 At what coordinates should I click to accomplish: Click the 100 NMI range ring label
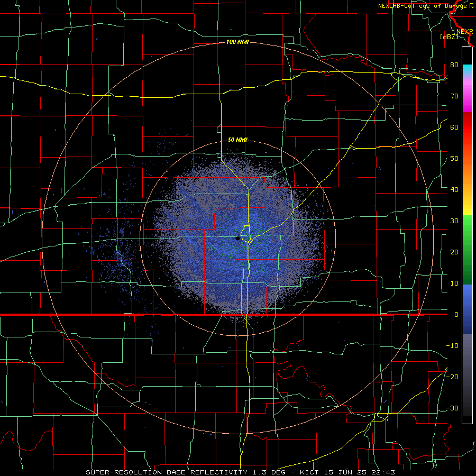coord(237,42)
